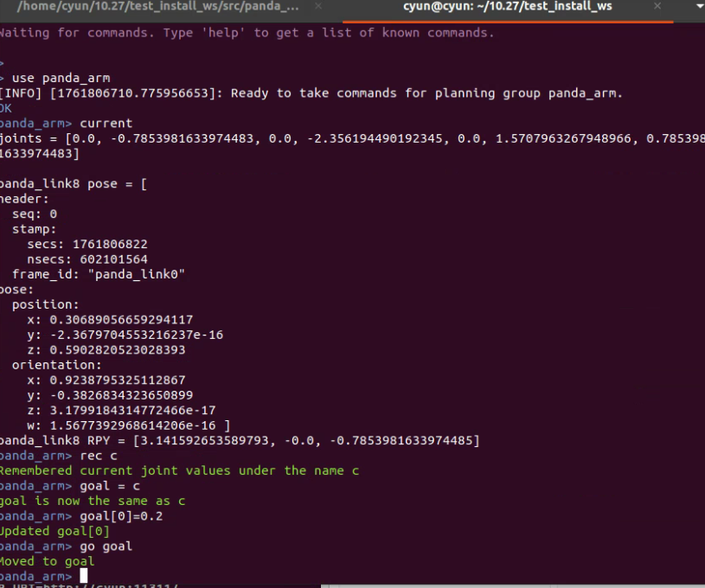Click the 'rec c' command
This screenshot has height=588, width=705.
99,456
